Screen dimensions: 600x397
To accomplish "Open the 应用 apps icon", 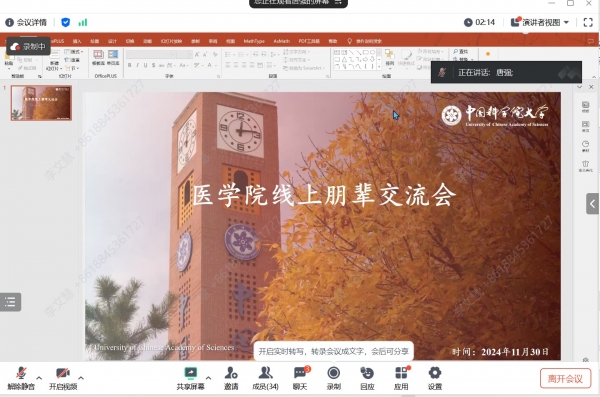I will (401, 378).
